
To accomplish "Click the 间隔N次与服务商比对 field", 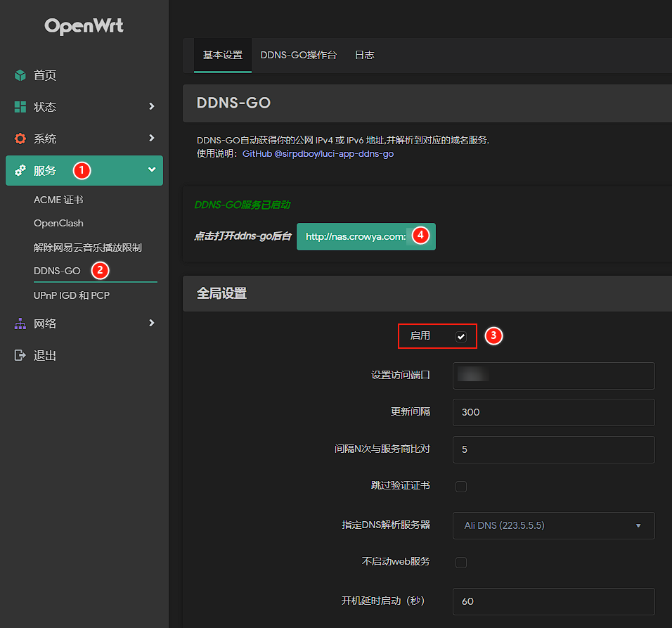I will pyautogui.click(x=553, y=449).
